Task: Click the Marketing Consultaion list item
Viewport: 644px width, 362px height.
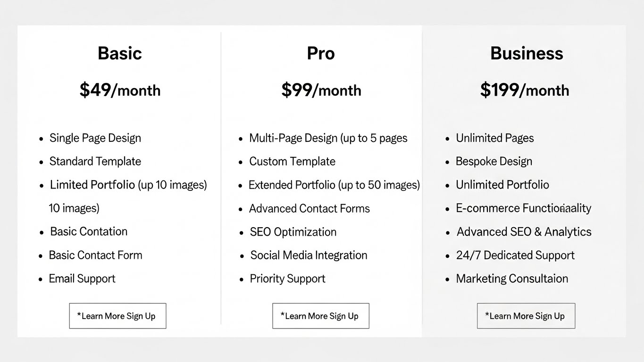Action: tap(511, 279)
